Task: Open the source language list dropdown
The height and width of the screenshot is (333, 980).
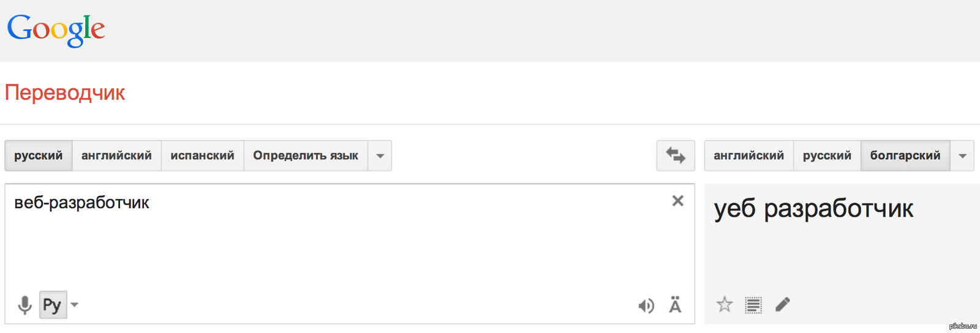Action: point(380,155)
